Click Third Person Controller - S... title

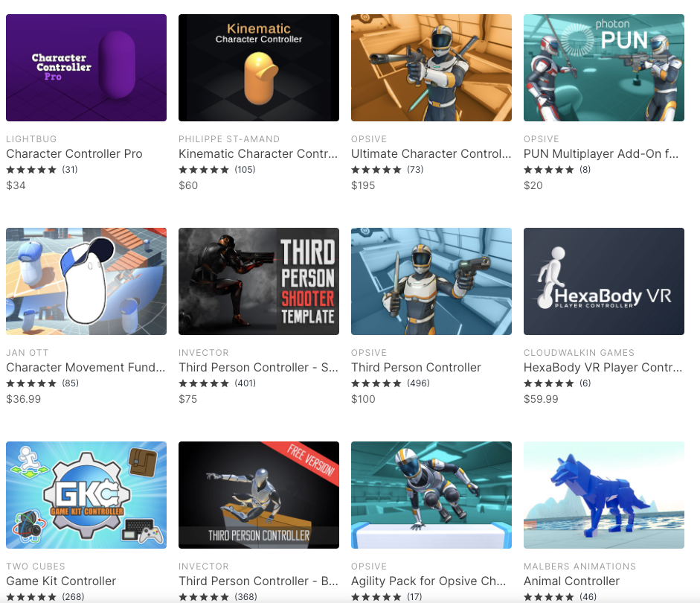(x=258, y=367)
